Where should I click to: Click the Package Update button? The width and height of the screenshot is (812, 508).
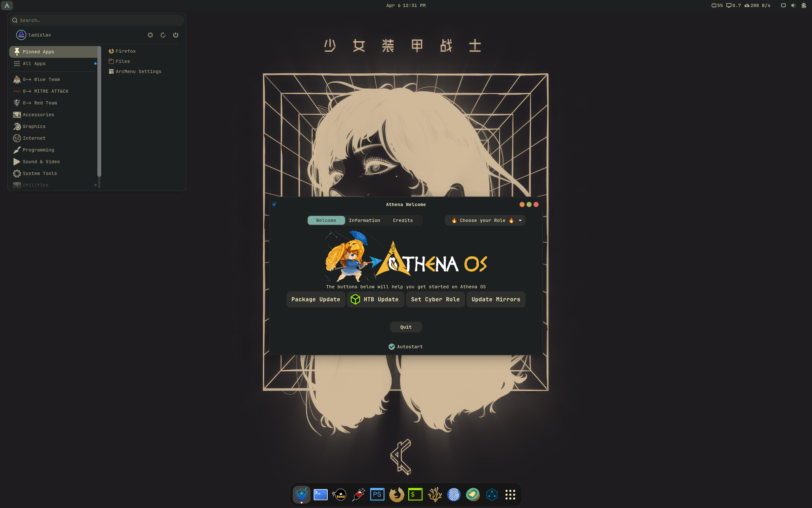pyautogui.click(x=315, y=299)
